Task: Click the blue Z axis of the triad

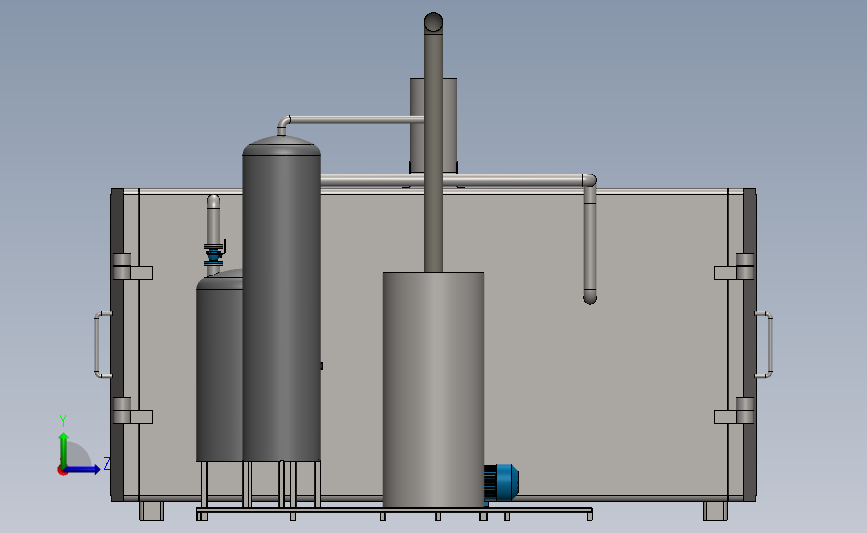Action: click(x=83, y=470)
